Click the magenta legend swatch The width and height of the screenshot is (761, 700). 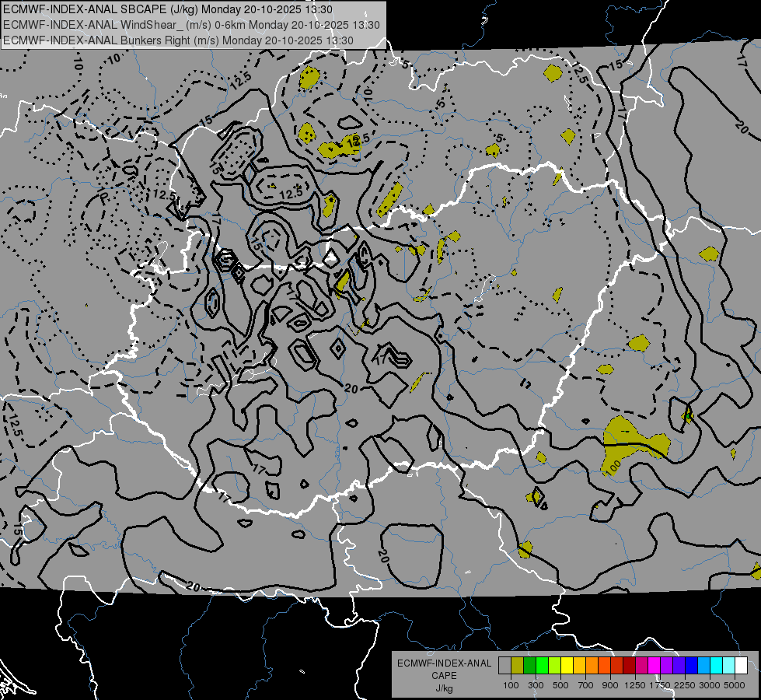tap(655, 666)
